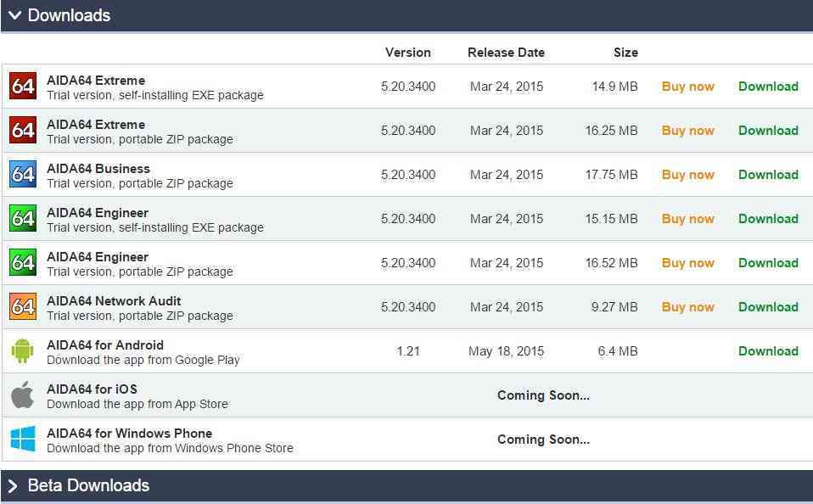Download AIDA64 Extreme self-installing EXE package
Image resolution: width=813 pixels, height=504 pixels.
768,87
